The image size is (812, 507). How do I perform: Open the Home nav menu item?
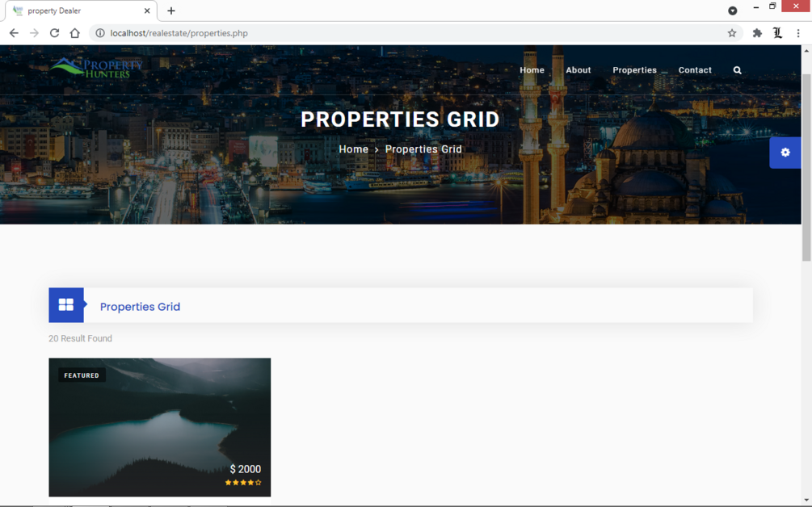pyautogui.click(x=532, y=70)
